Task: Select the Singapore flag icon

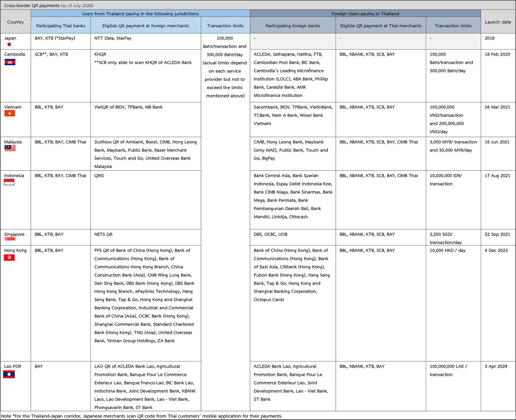Action: tap(10, 239)
